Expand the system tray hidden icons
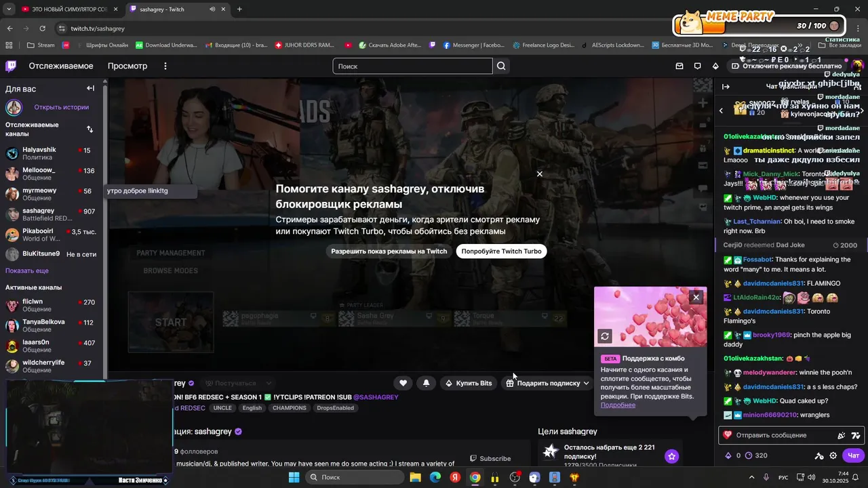The height and width of the screenshot is (488, 868). pos(751,477)
